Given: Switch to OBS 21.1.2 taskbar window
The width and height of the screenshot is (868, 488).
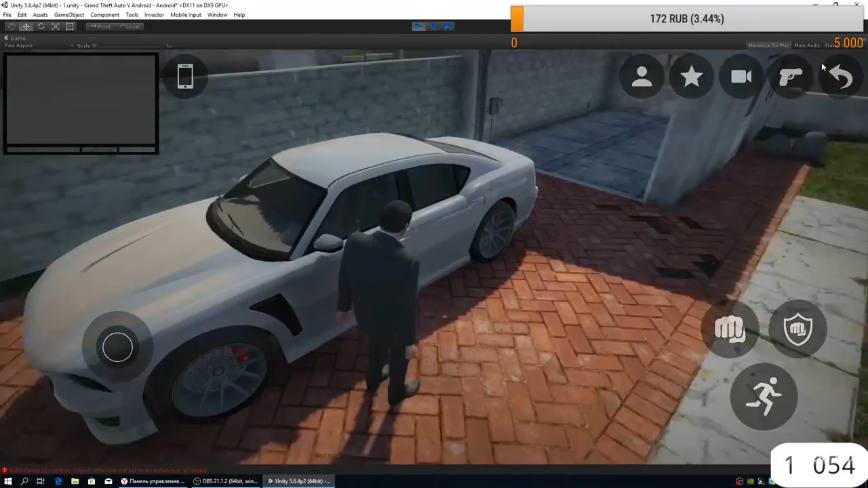Looking at the screenshot, I should tap(226, 481).
